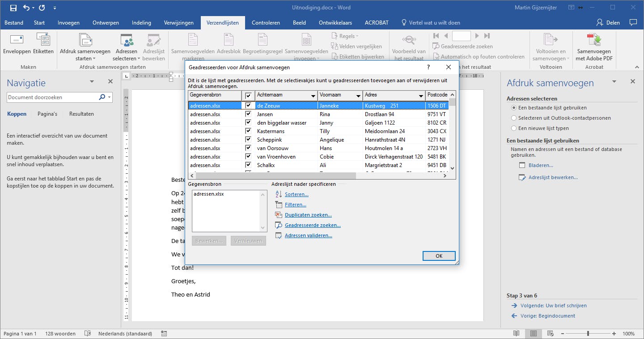Click the save icon in title bar
The width and height of the screenshot is (644, 339).
[13, 8]
